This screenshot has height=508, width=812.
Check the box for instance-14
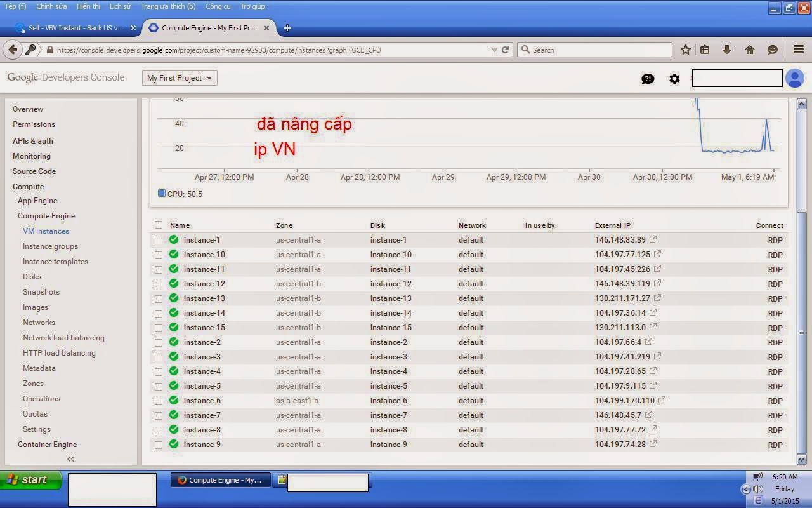point(159,313)
